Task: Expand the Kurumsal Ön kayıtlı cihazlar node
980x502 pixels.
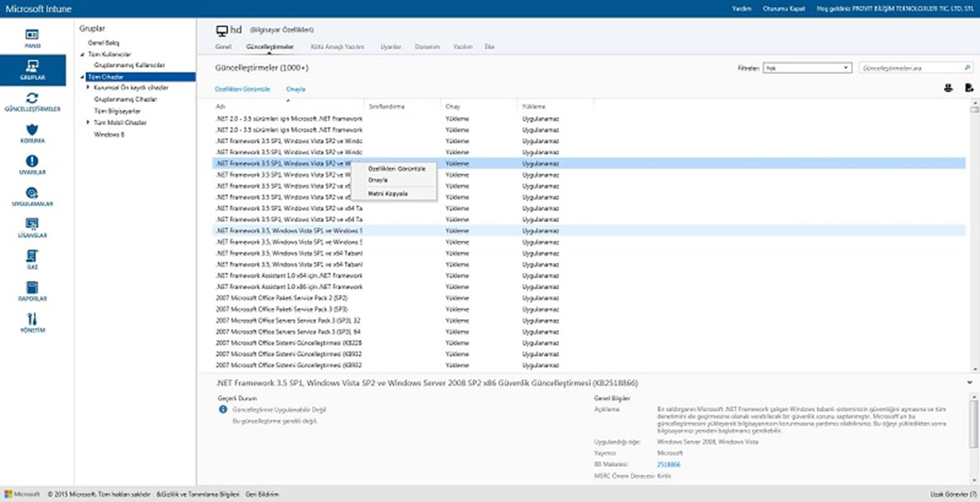Action: point(88,88)
